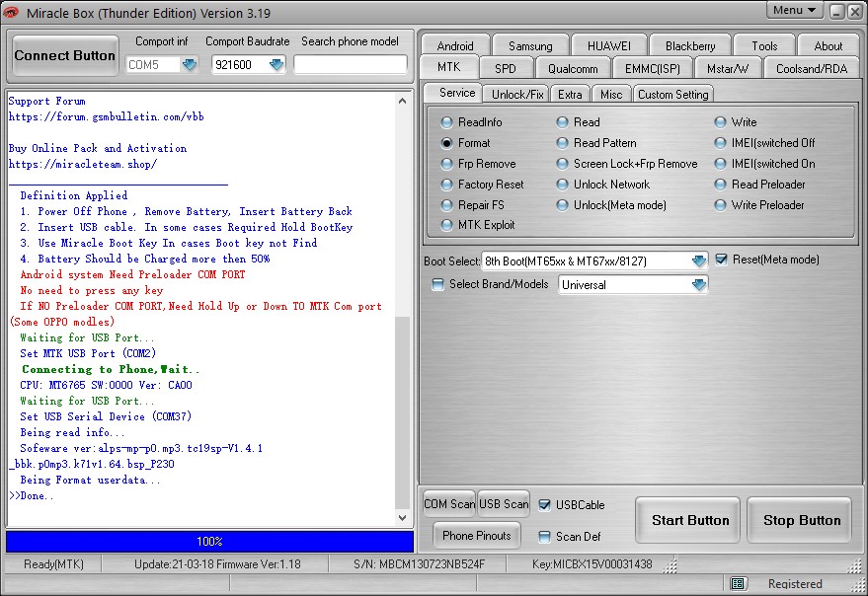Open the Comport Baudrate 921600 dropdown
This screenshot has width=868, height=596.
(x=276, y=65)
